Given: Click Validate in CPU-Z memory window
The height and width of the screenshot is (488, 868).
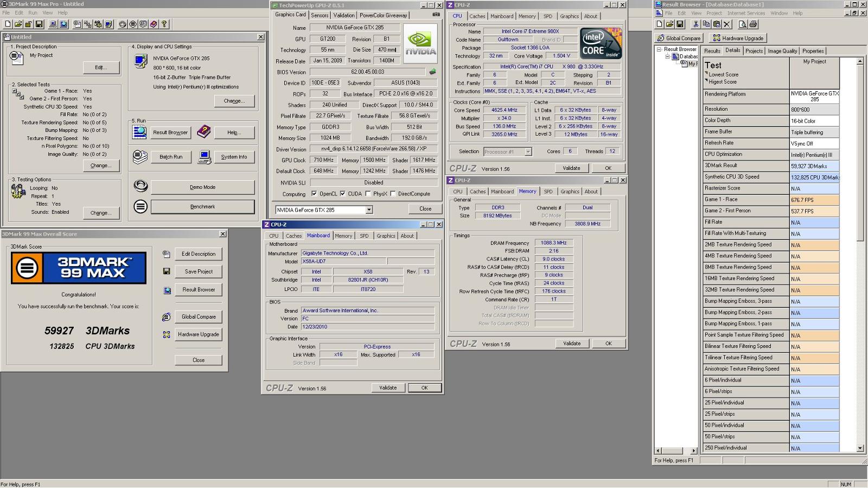Looking at the screenshot, I should click(x=571, y=343).
